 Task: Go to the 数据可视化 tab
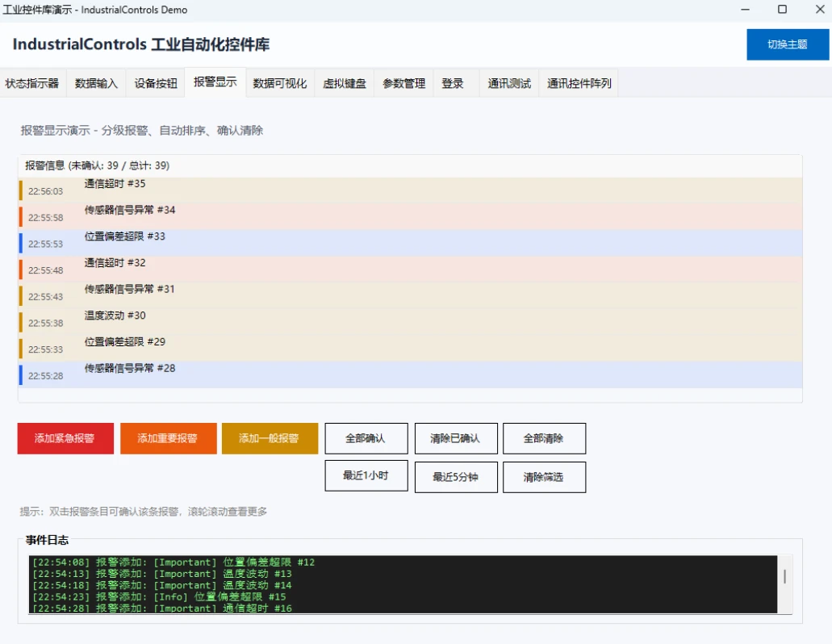tap(280, 83)
